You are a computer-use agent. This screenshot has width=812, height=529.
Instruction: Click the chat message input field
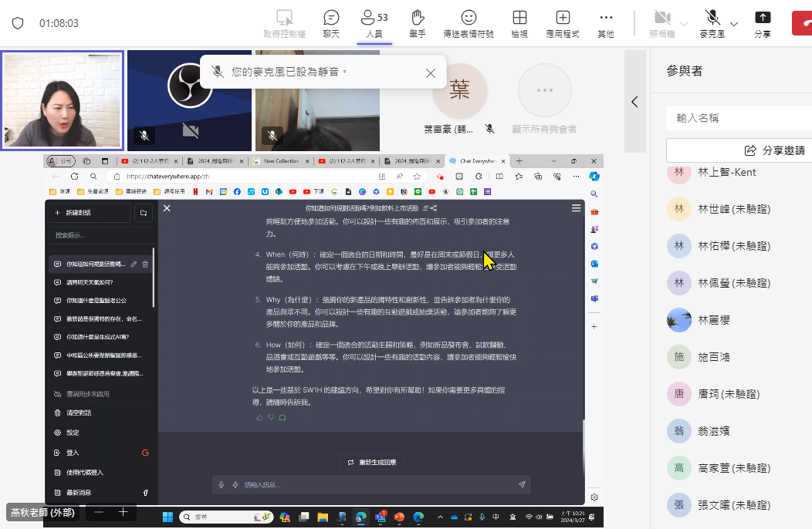coord(371,484)
